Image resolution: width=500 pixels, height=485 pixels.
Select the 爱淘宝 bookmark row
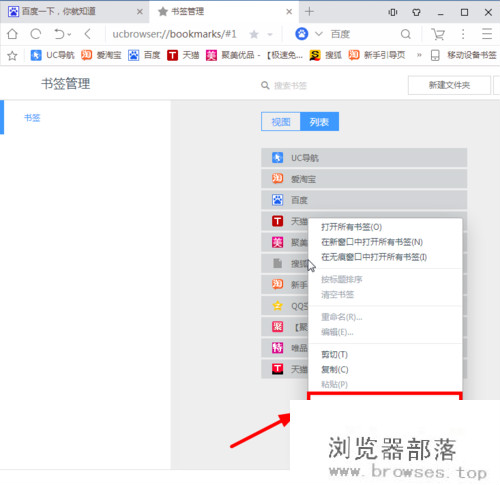coord(364,179)
